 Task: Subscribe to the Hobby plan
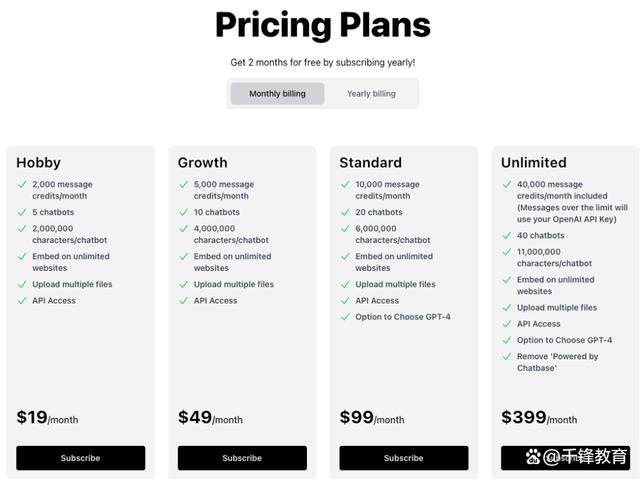coord(80,458)
